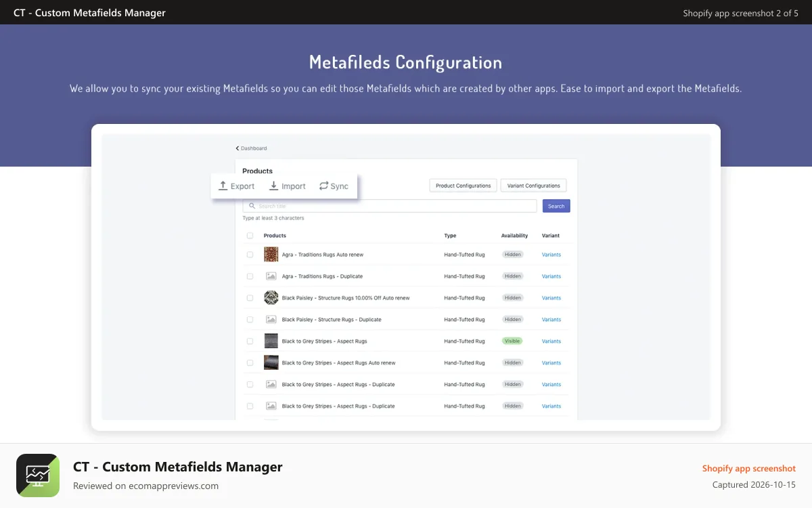Click 'Black to Grey Stripes - Aspect Rugs' title
This screenshot has width=812, height=508.
tap(325, 341)
